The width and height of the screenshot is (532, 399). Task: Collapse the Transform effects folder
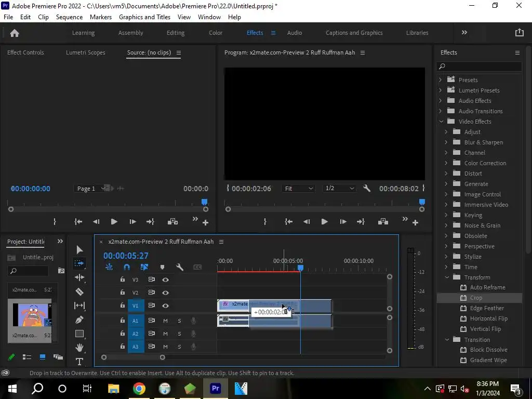(x=447, y=277)
